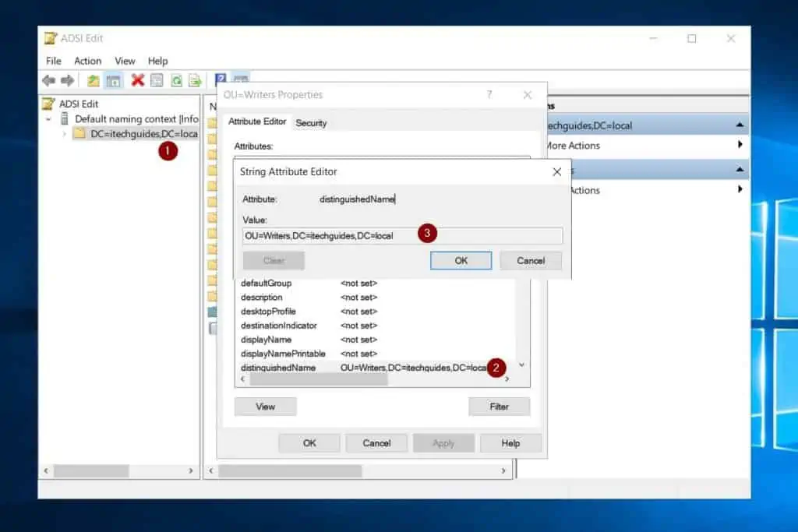
Task: Click the Back navigation arrow
Action: [48, 79]
